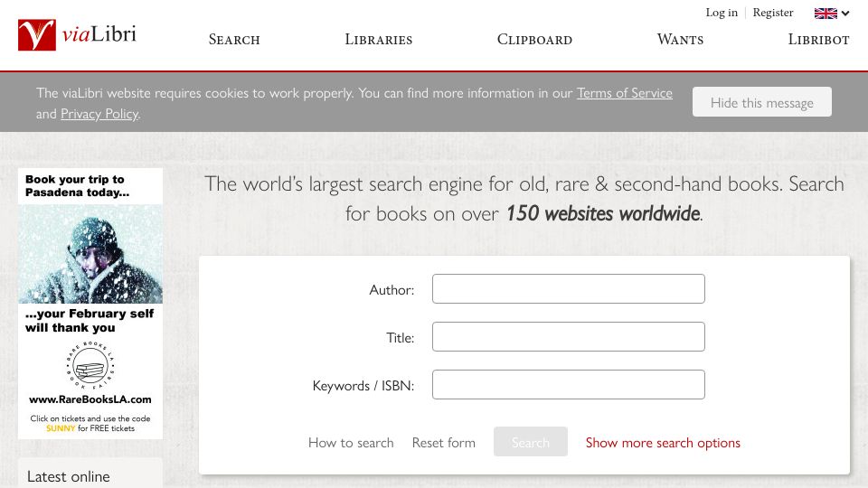The width and height of the screenshot is (868, 488).
Task: Click the viaLibri wordmark text
Action: (99, 34)
